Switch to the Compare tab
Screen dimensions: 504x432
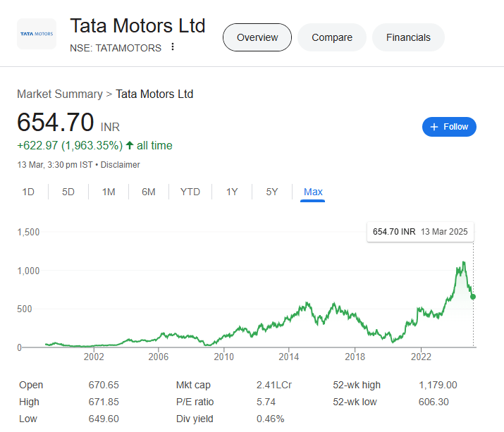pos(332,37)
